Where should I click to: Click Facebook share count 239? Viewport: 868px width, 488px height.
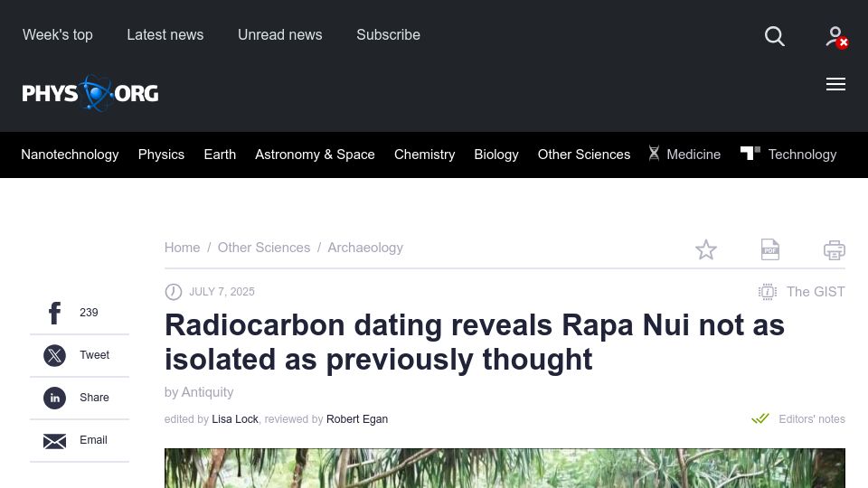click(x=89, y=312)
